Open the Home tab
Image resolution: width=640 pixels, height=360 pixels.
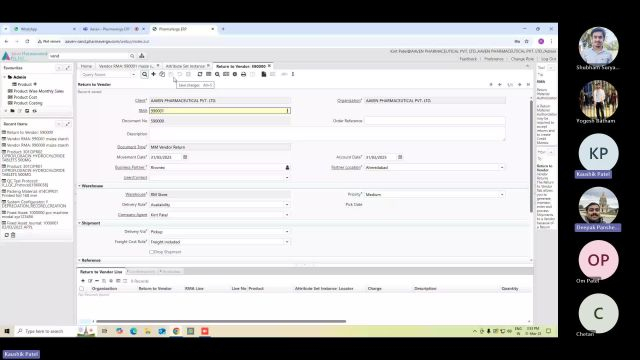86,66
